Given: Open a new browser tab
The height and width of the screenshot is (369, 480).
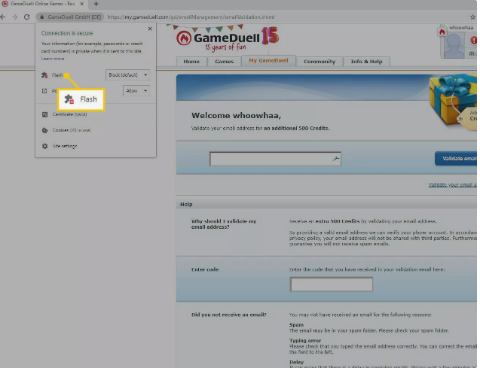Looking at the screenshot, I should [x=96, y=4].
